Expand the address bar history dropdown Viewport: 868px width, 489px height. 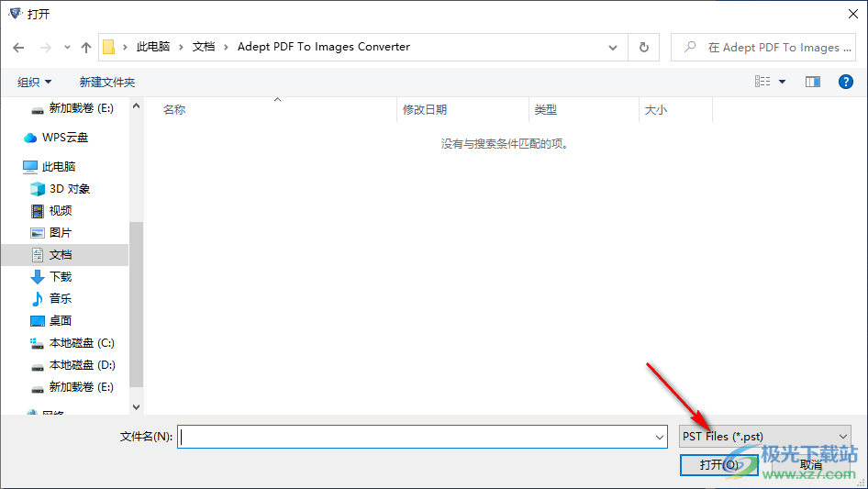coord(613,48)
